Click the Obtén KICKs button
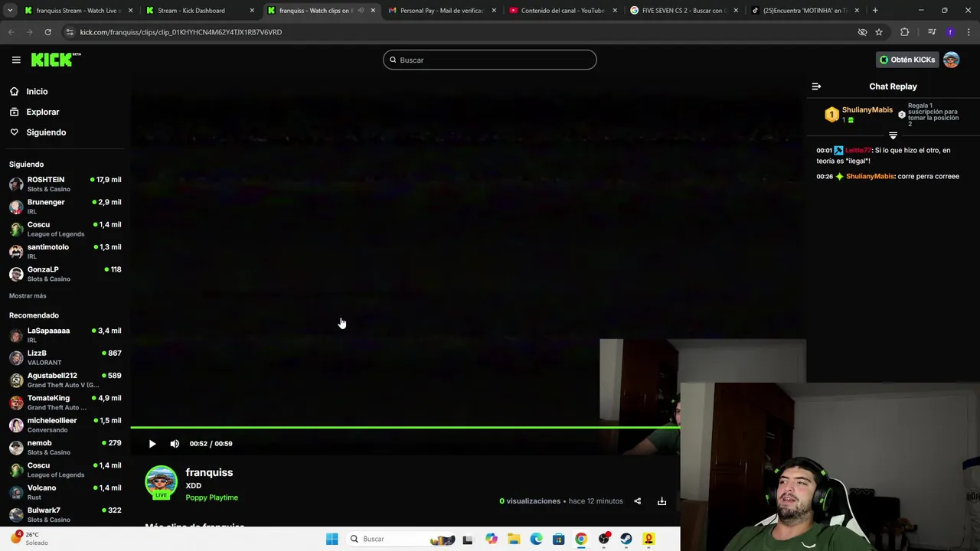 point(907,60)
